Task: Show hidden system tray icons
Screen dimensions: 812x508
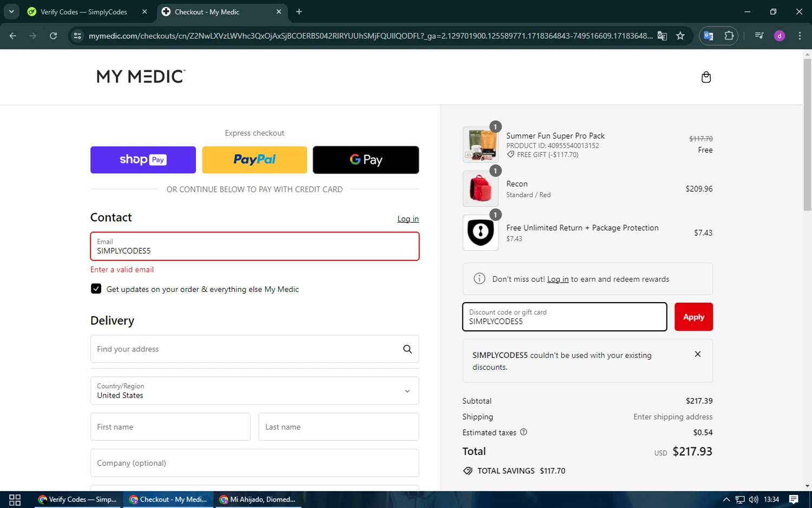Action: pyautogui.click(x=726, y=499)
